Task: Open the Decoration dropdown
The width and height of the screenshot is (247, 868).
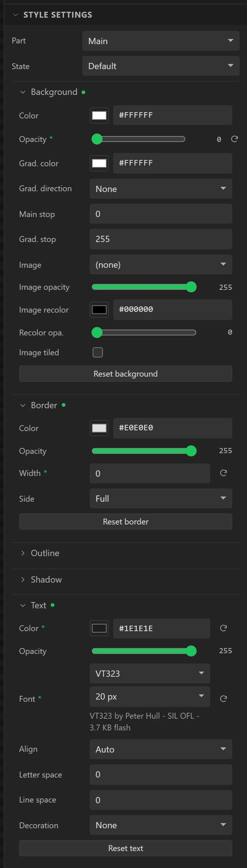Action: pos(161,825)
